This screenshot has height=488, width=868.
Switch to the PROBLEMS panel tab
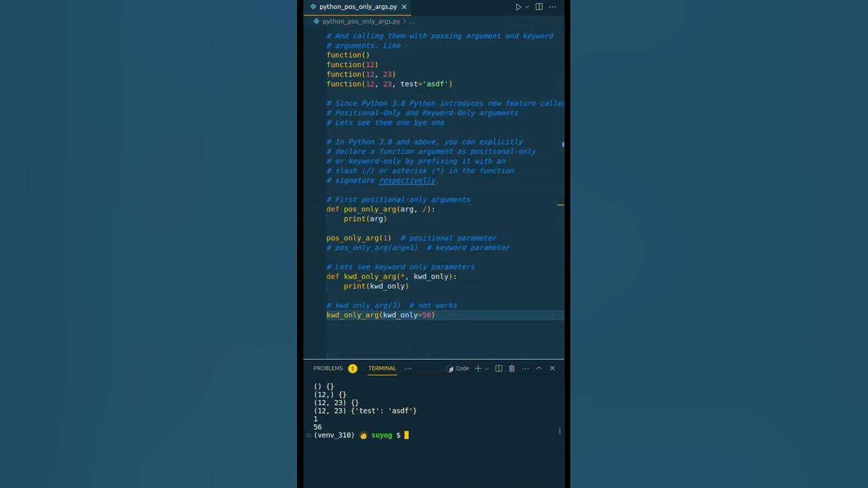point(328,369)
